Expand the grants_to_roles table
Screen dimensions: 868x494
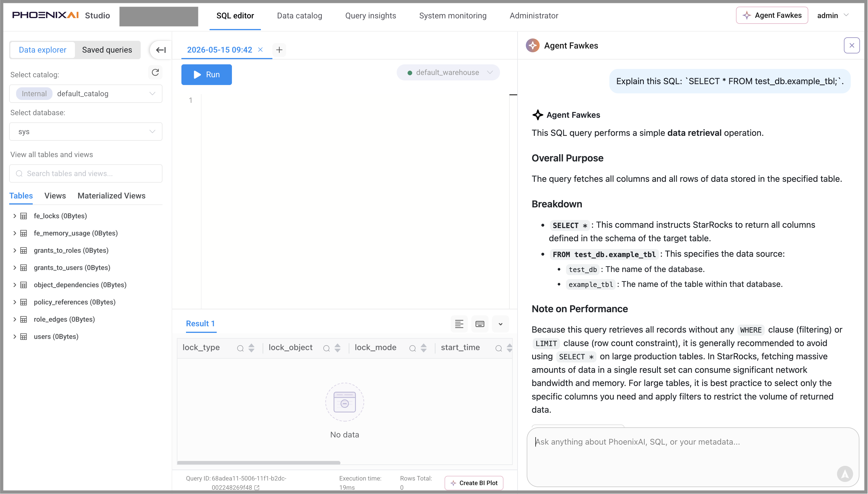click(15, 251)
